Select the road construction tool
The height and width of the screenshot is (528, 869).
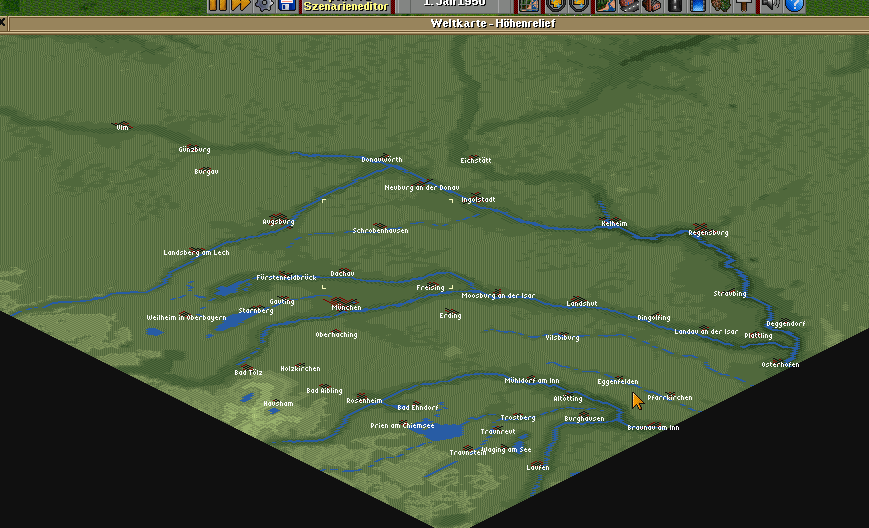click(x=675, y=5)
